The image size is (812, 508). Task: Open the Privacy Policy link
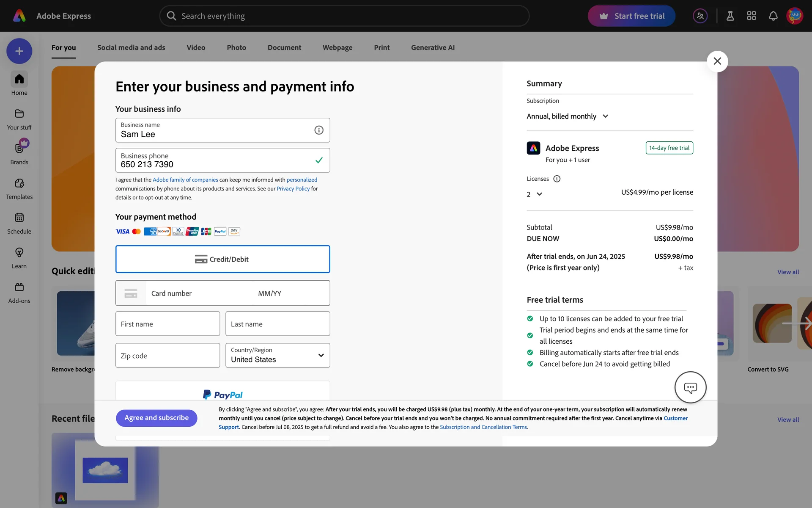coord(293,189)
